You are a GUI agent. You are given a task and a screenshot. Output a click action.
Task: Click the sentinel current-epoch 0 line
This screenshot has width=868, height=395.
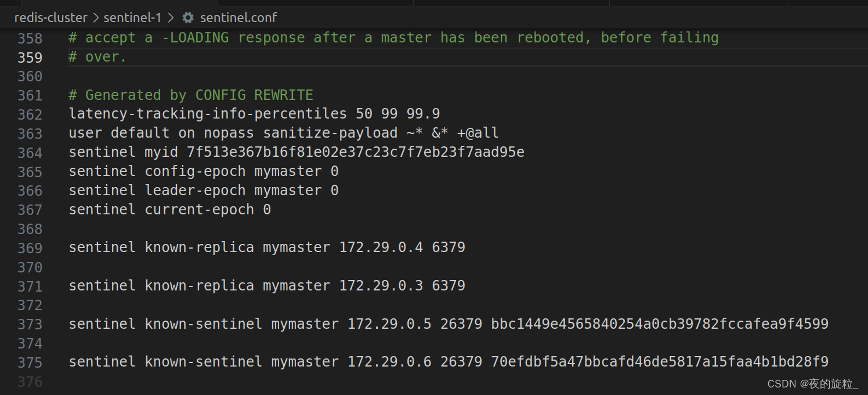[169, 209]
